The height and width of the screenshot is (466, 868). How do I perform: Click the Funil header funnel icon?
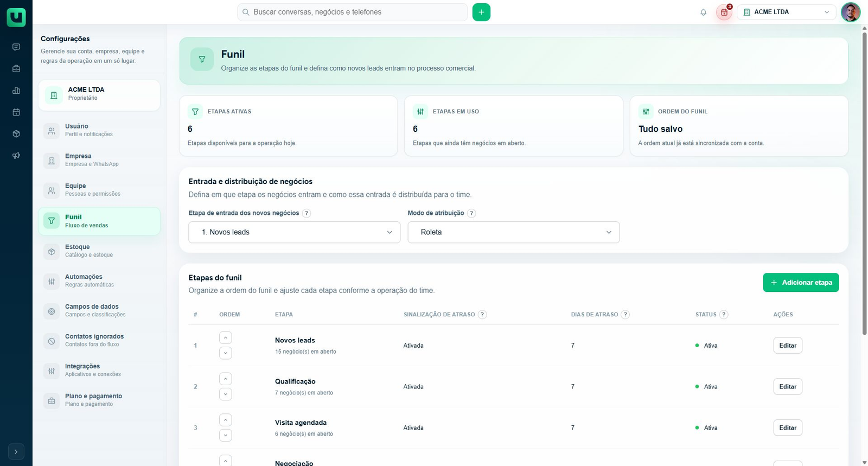[x=202, y=59]
